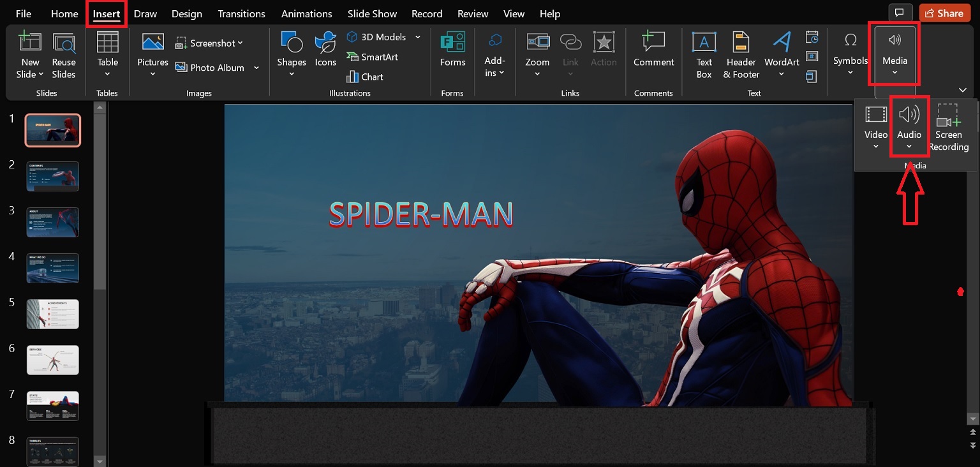The width and height of the screenshot is (980, 467).
Task: Click the Forms button
Action: (452, 50)
